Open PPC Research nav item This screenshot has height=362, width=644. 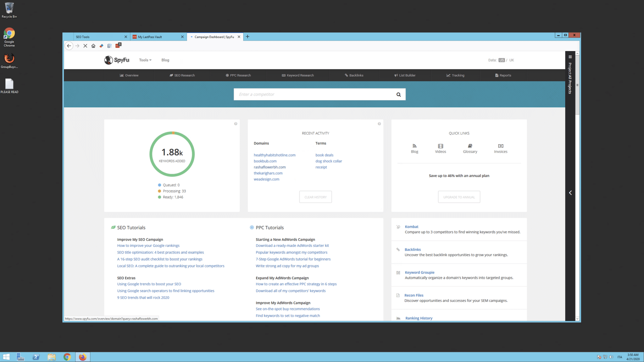click(x=238, y=75)
